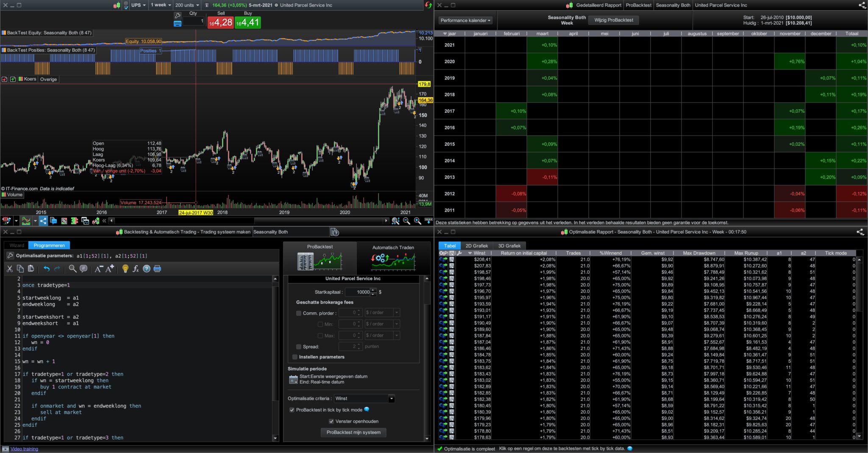Zoom out on the price chart
This screenshot has height=453, width=868.
point(406,221)
